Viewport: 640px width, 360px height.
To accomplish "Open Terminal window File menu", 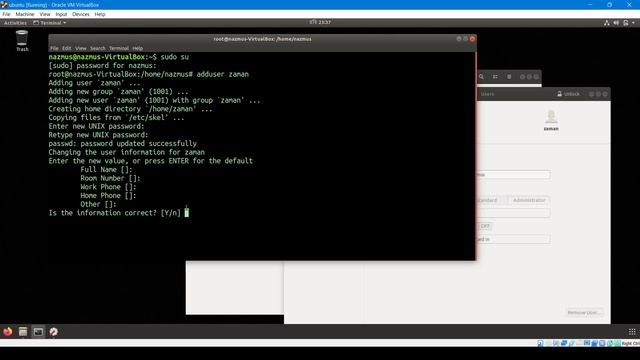I will point(54,48).
